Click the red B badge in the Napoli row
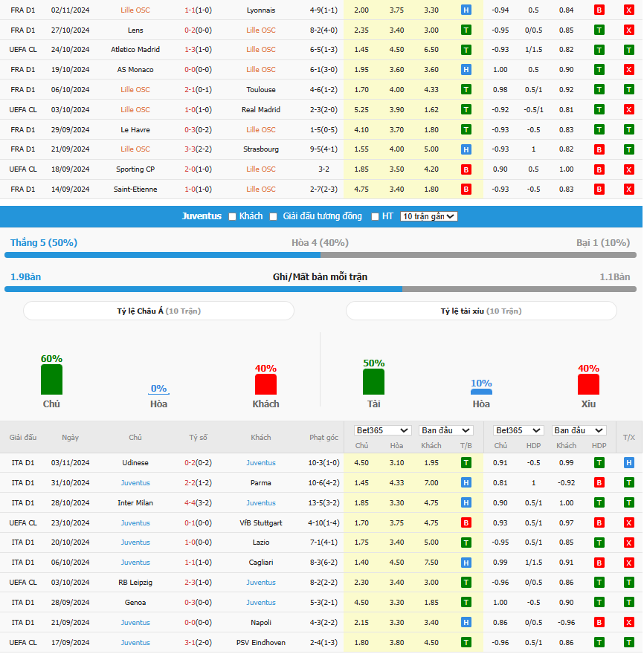 click(599, 622)
